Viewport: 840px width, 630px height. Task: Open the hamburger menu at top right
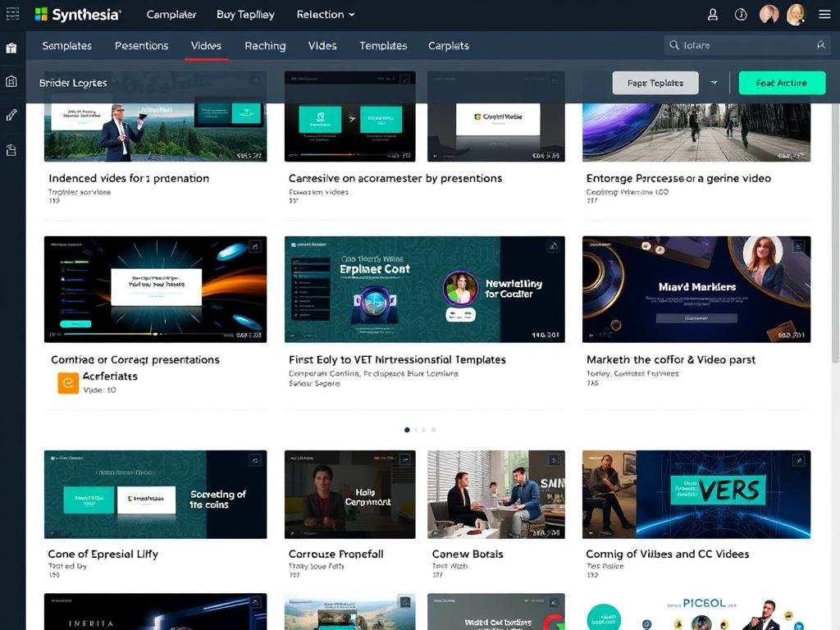pyautogui.click(x=824, y=15)
